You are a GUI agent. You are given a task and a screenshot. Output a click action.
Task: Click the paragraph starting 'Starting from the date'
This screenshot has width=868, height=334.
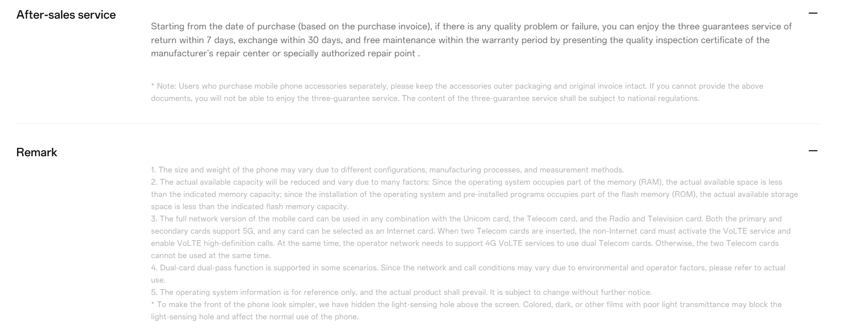(x=471, y=40)
